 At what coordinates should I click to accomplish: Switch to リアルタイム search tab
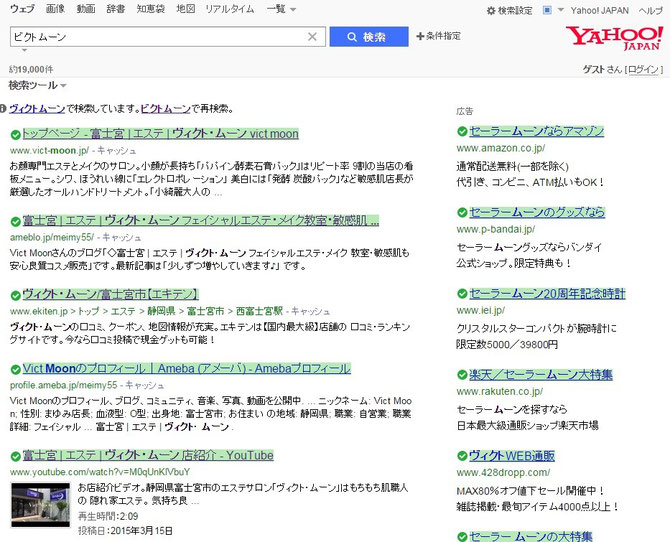point(229,9)
